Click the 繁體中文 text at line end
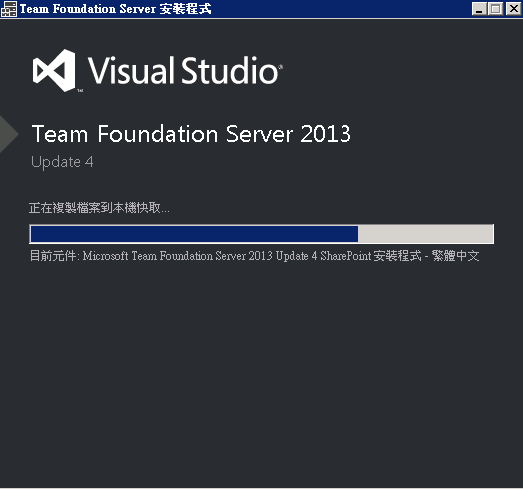 (455, 256)
